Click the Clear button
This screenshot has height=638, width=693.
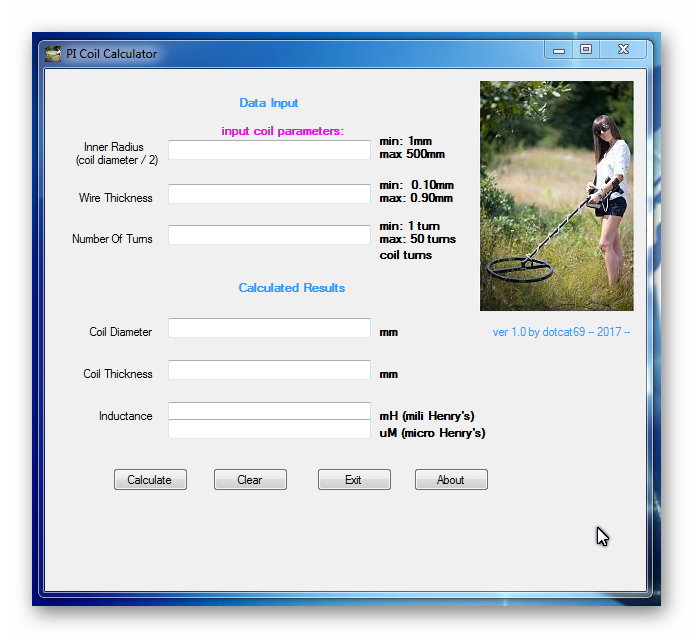(x=250, y=480)
